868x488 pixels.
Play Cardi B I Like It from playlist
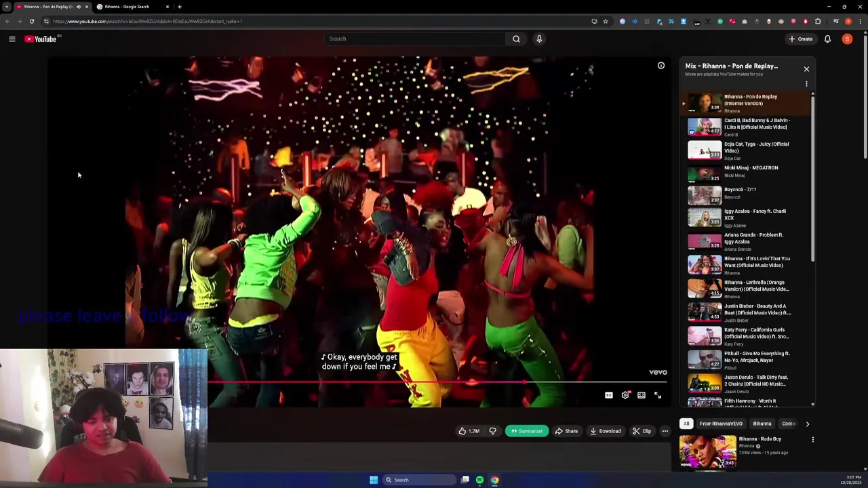coord(746,127)
